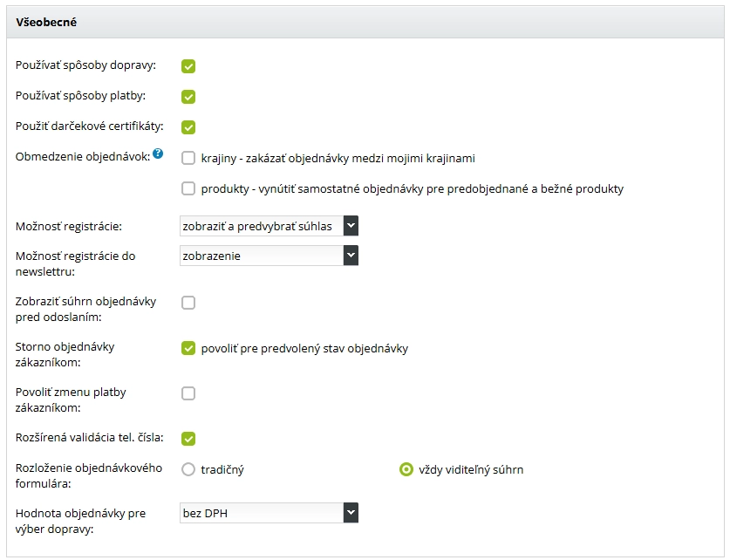Enable krajiny order restriction checkbox
This screenshot has height=560, width=730.
coord(188,159)
